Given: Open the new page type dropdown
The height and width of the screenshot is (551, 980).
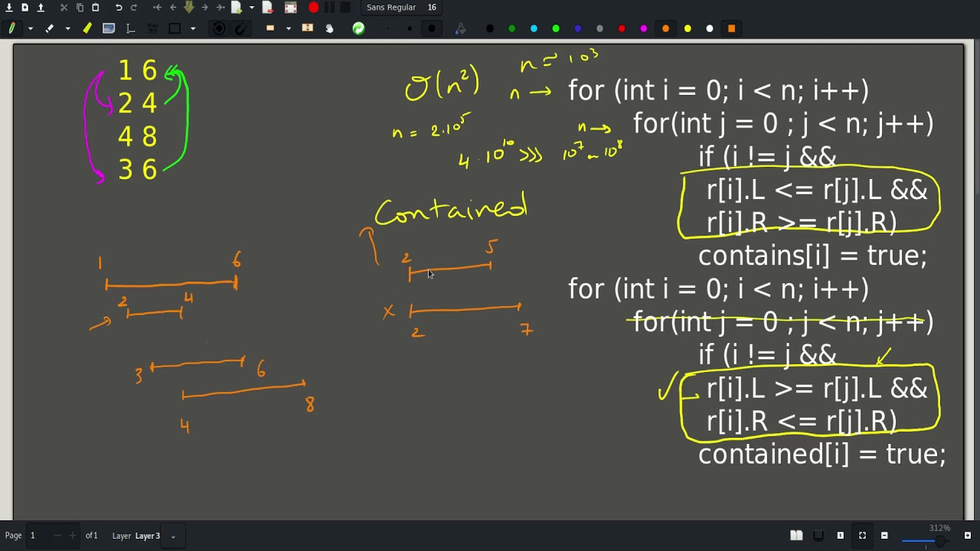Looking at the screenshot, I should point(251,7).
